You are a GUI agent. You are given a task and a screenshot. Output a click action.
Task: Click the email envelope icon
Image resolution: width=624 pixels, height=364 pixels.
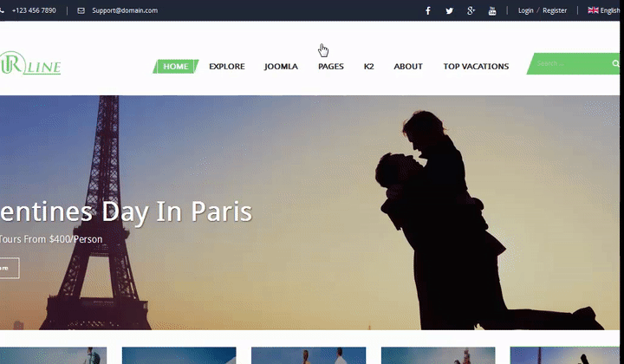click(81, 10)
